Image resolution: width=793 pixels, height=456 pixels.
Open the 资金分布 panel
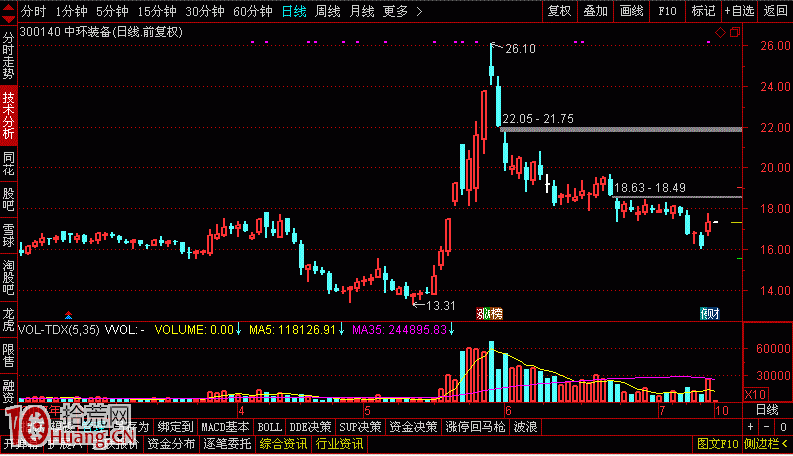pos(171,444)
